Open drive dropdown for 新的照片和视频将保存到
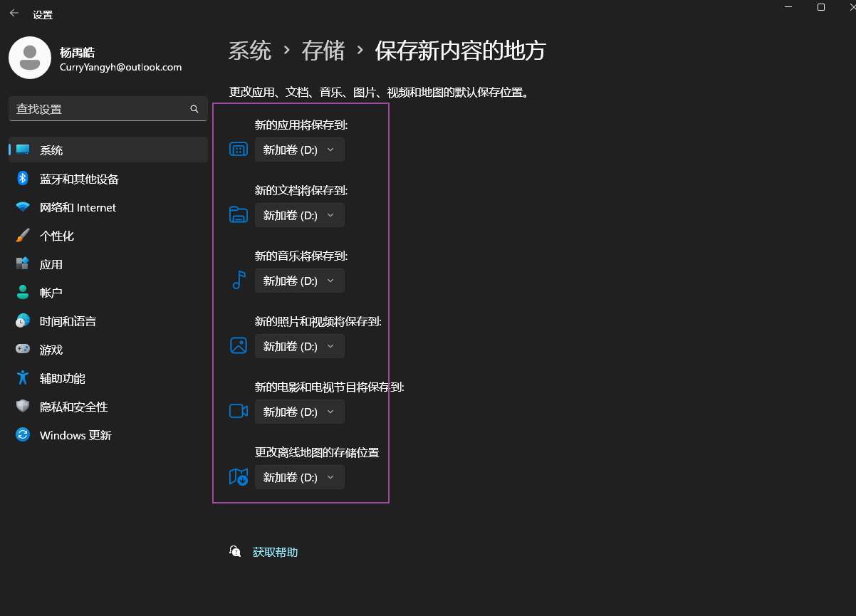Viewport: 856px width, 616px height. pos(300,346)
